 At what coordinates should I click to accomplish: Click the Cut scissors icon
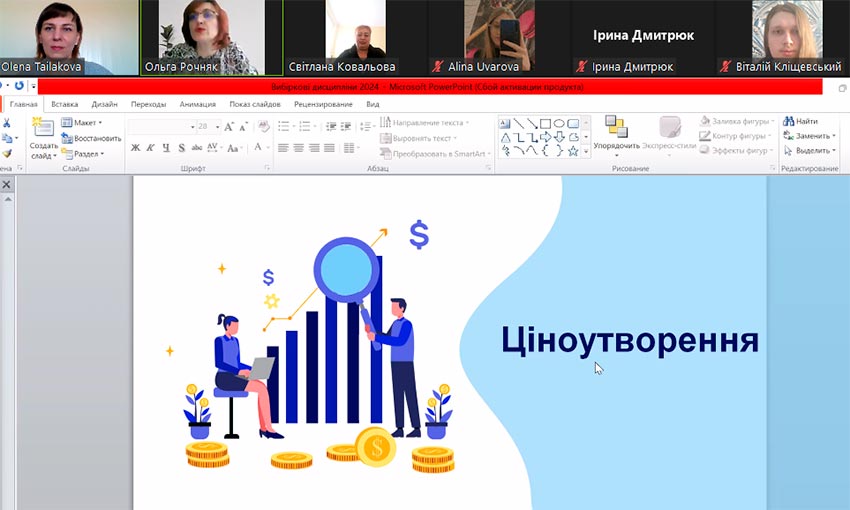coord(7,124)
